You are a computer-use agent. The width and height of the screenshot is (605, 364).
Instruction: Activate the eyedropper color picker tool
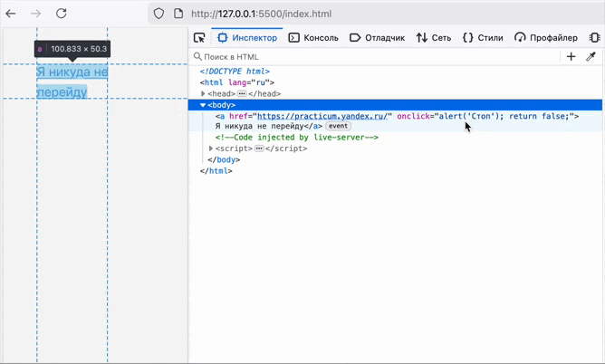coord(591,57)
